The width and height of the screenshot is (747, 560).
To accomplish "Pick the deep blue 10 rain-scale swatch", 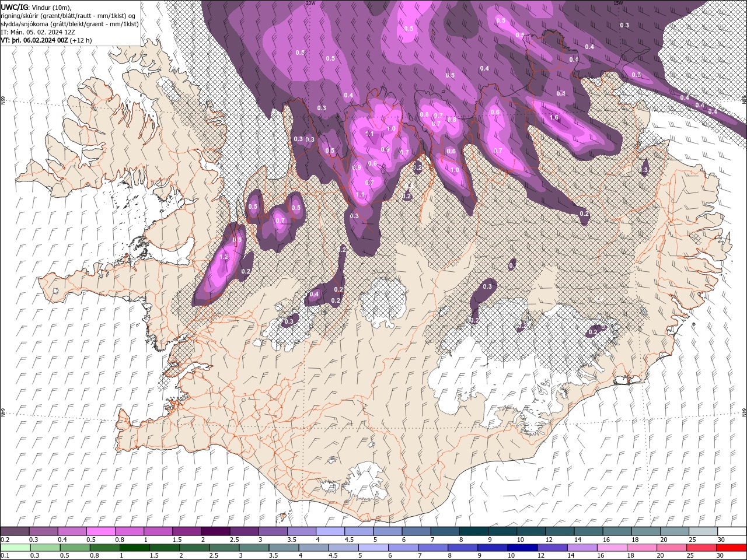I will tap(522, 548).
